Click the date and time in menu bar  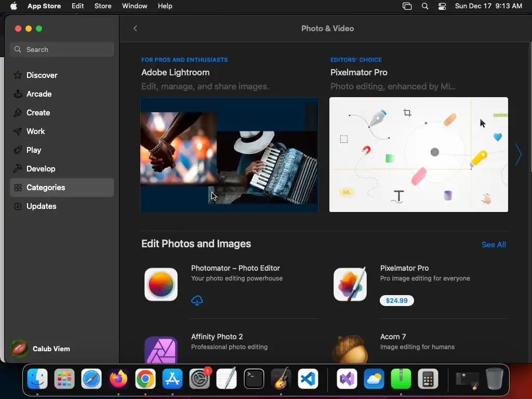click(488, 6)
